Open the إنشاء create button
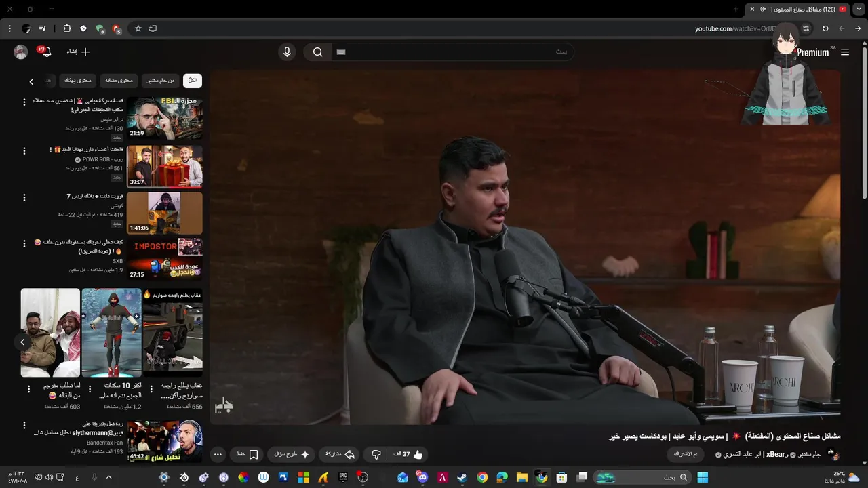Image resolution: width=868 pixels, height=488 pixels. point(78,52)
